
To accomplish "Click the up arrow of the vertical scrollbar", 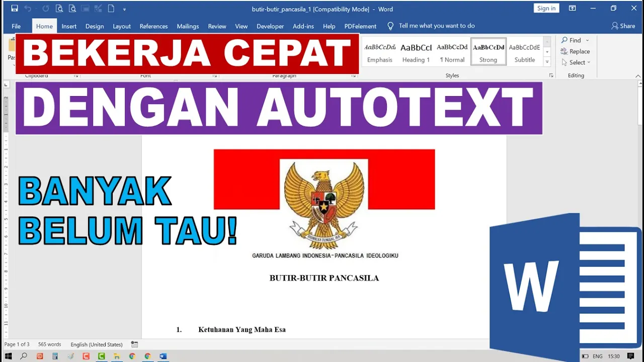I will click(639, 84).
